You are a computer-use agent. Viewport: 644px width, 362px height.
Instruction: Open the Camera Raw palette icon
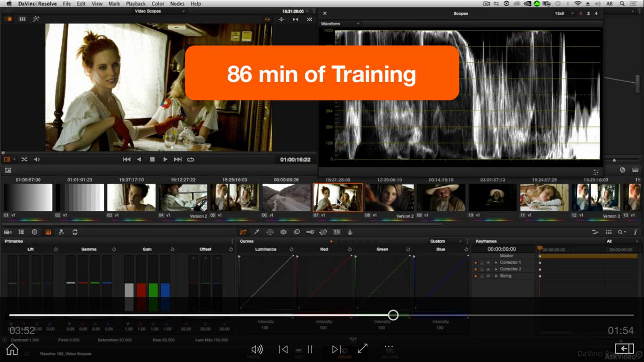click(8, 232)
